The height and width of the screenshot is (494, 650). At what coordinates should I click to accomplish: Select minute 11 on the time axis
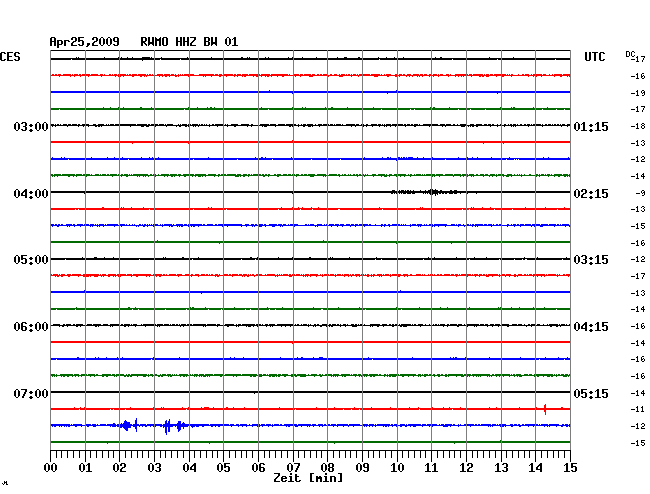[x=432, y=467]
